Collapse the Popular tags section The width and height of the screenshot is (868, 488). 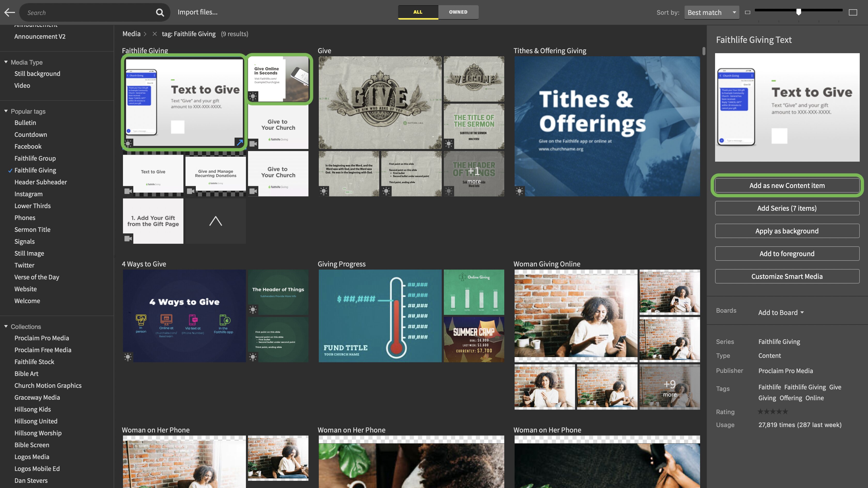(x=6, y=111)
